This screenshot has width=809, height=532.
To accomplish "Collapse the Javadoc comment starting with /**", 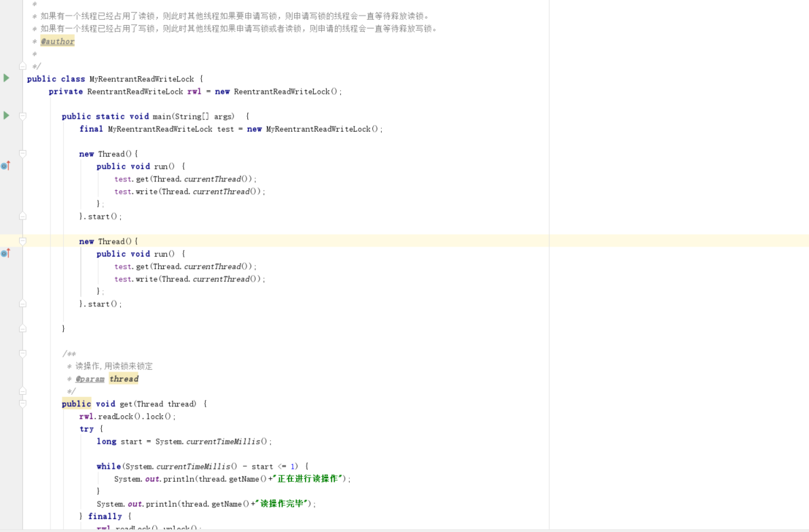I will 22,353.
